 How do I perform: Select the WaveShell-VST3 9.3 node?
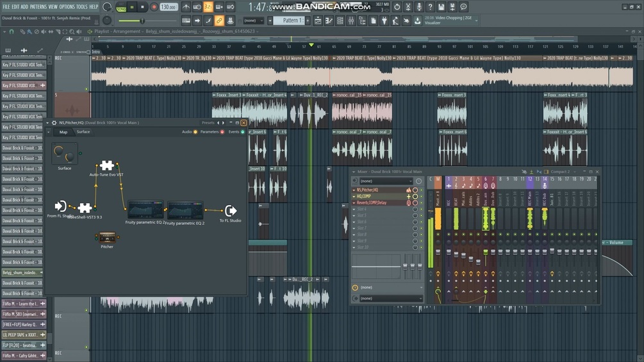[x=85, y=207]
